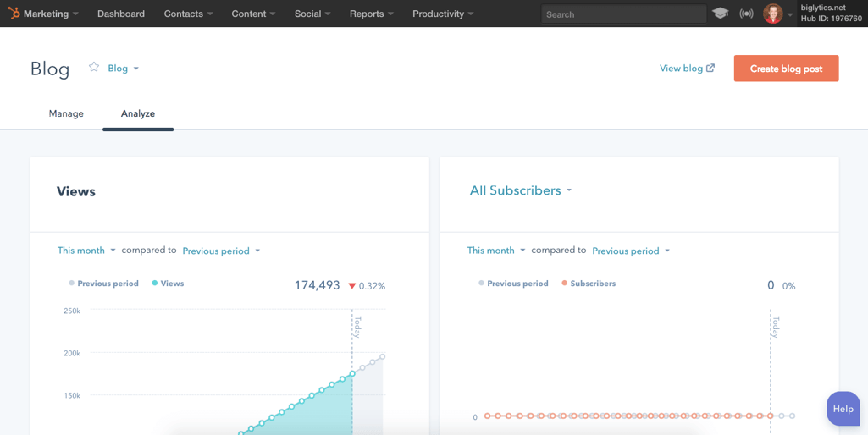Image resolution: width=868 pixels, height=435 pixels.
Task: Click the Today marker in Subscribers chart
Action: click(776, 327)
